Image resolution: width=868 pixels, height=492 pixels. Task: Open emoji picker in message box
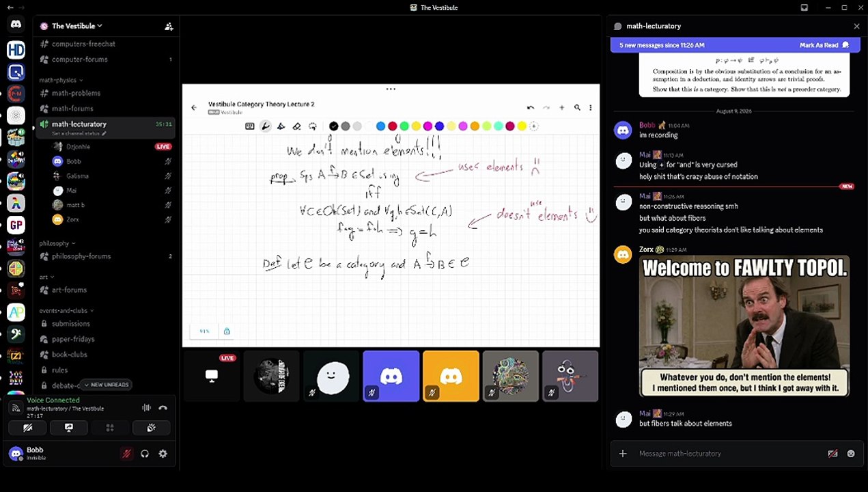pos(851,454)
